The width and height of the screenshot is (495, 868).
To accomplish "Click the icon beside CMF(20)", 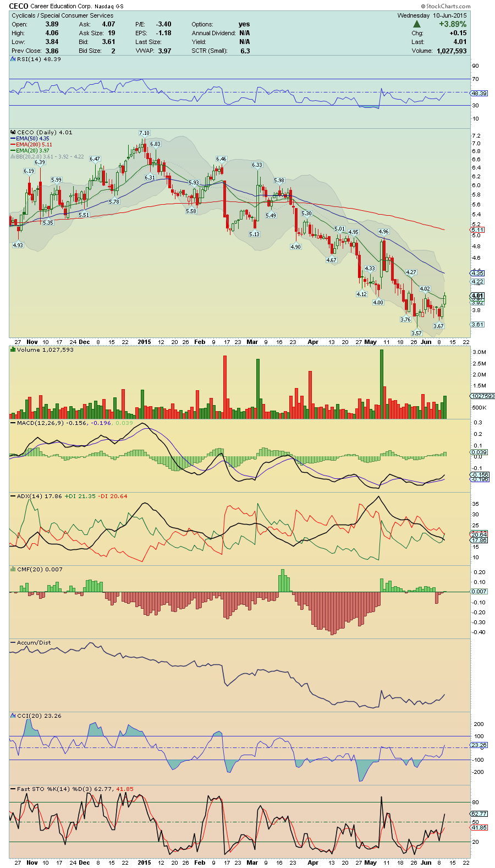I will (13, 569).
